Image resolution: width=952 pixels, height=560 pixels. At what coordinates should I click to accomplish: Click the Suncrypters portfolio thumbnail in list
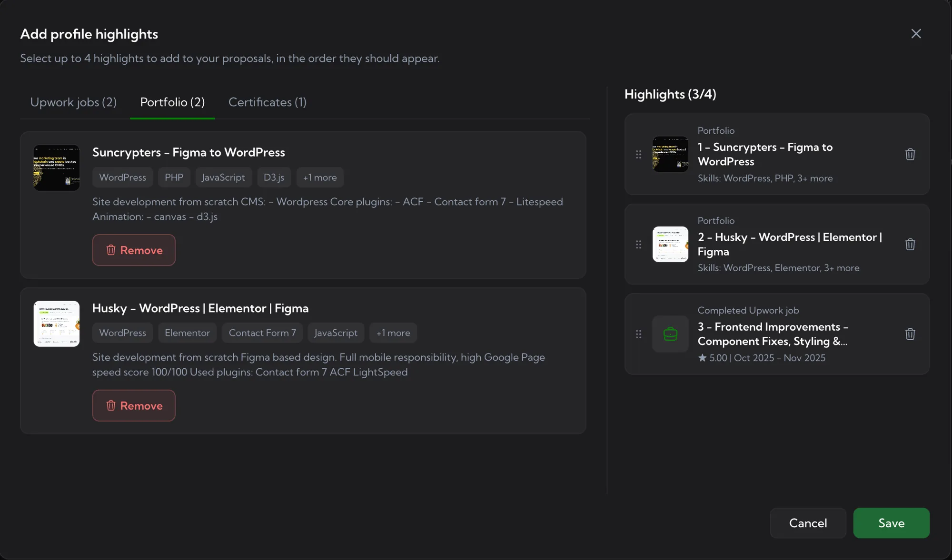click(x=57, y=167)
